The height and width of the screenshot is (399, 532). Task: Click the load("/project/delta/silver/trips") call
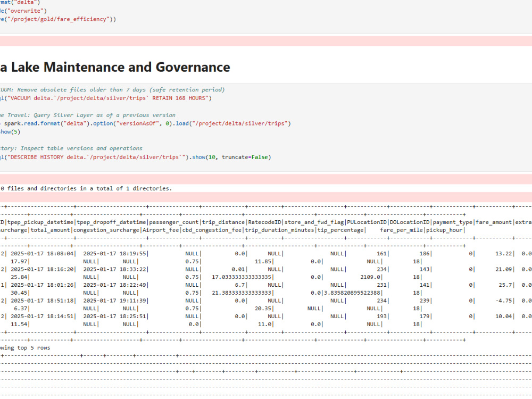[x=234, y=123]
